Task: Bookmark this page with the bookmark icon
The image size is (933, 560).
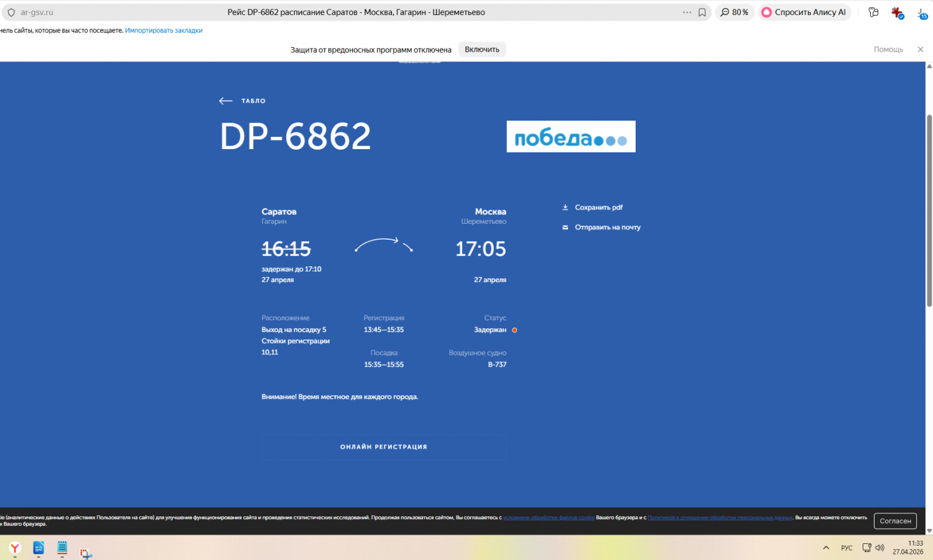Action: click(x=702, y=12)
